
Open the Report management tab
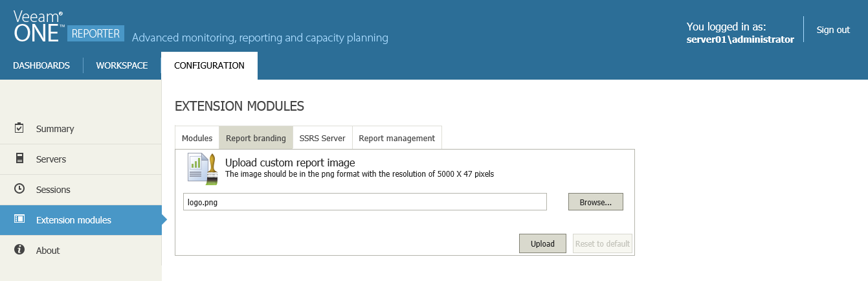click(x=397, y=138)
